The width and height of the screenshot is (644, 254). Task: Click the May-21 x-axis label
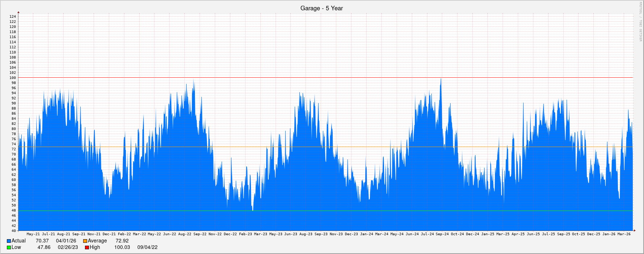point(33,234)
